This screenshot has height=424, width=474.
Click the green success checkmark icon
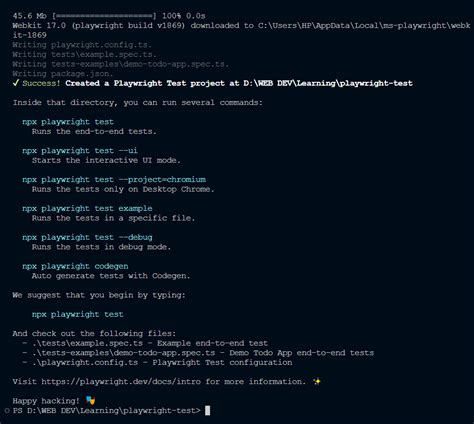point(15,83)
